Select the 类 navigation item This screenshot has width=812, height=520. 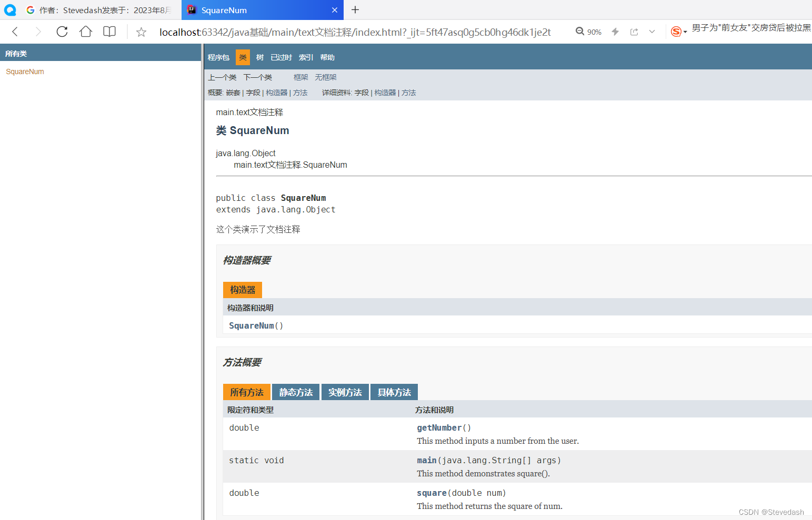tap(243, 57)
